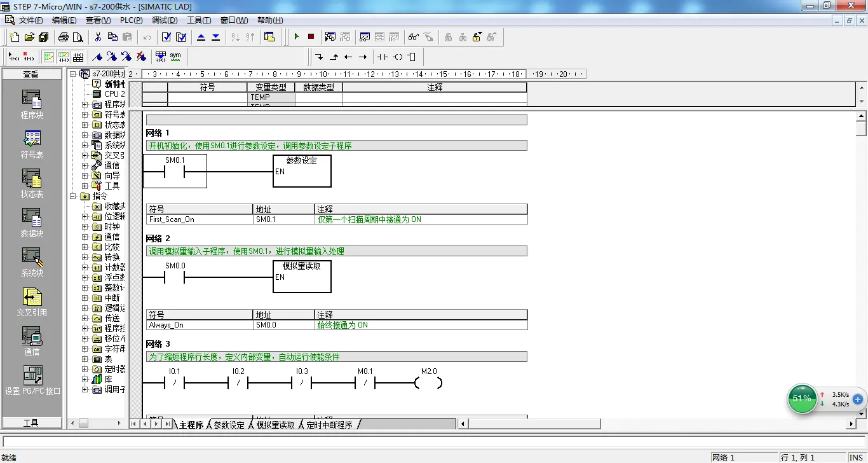
Task: Open print preview from the toolbar
Action: [x=78, y=37]
